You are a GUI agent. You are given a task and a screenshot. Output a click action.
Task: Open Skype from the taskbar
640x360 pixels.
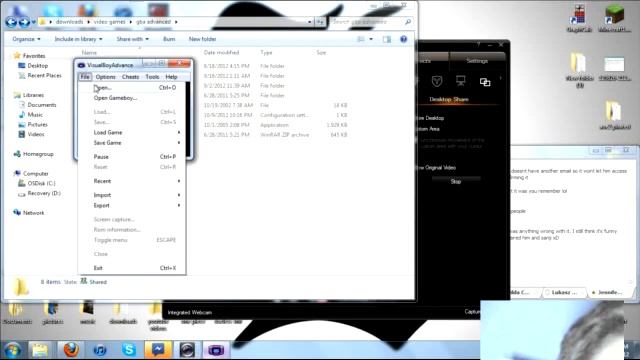pos(129,350)
